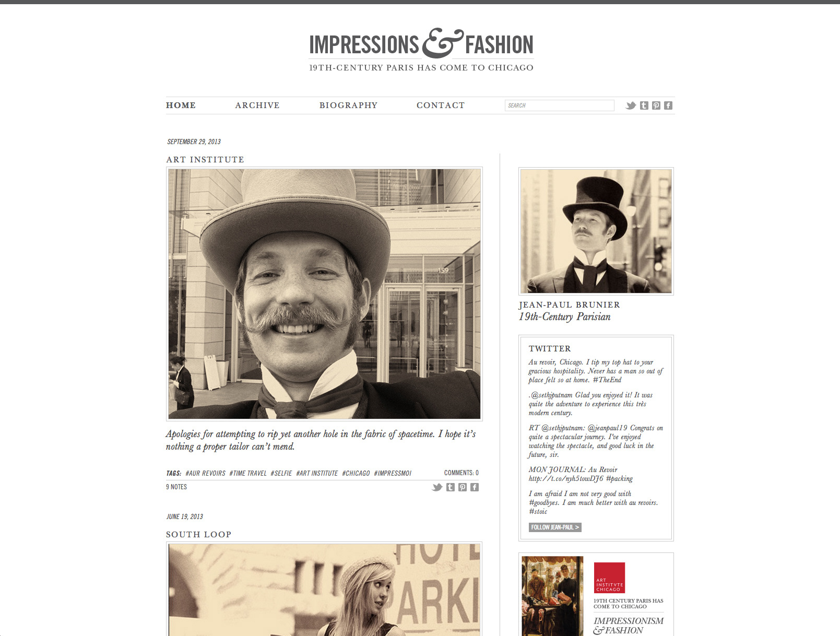Open the Art Institute selfie photo

(324, 294)
